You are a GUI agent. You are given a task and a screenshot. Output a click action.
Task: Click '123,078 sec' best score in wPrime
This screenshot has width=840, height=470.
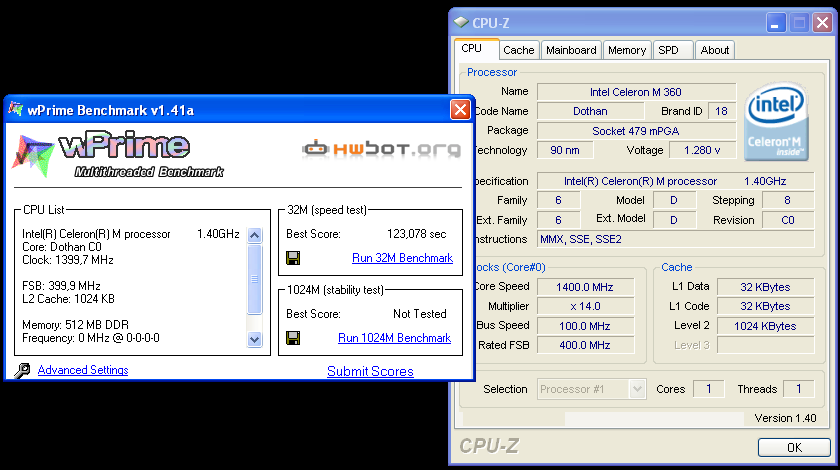(x=416, y=234)
